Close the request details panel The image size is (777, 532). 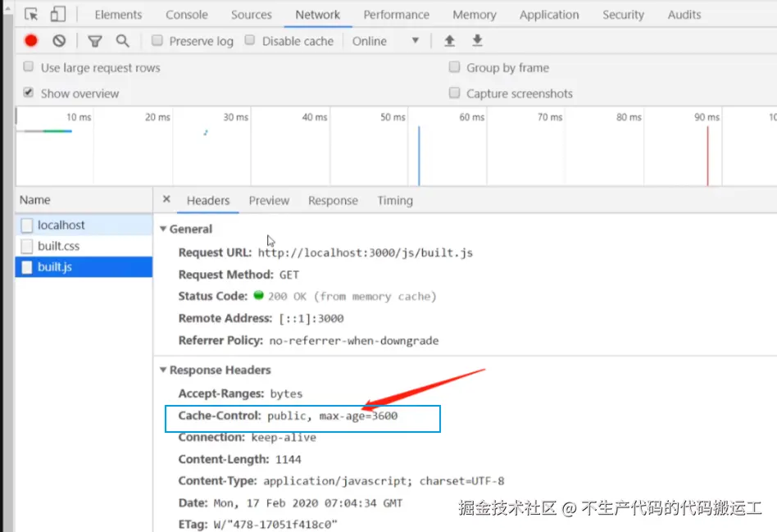point(166,199)
